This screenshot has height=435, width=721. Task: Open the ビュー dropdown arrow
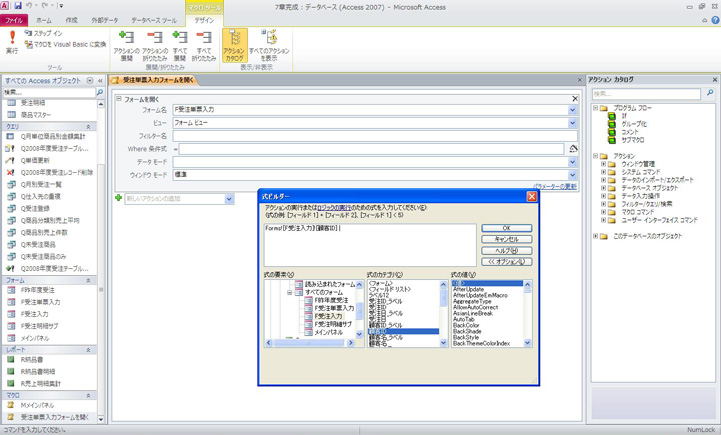click(x=572, y=123)
